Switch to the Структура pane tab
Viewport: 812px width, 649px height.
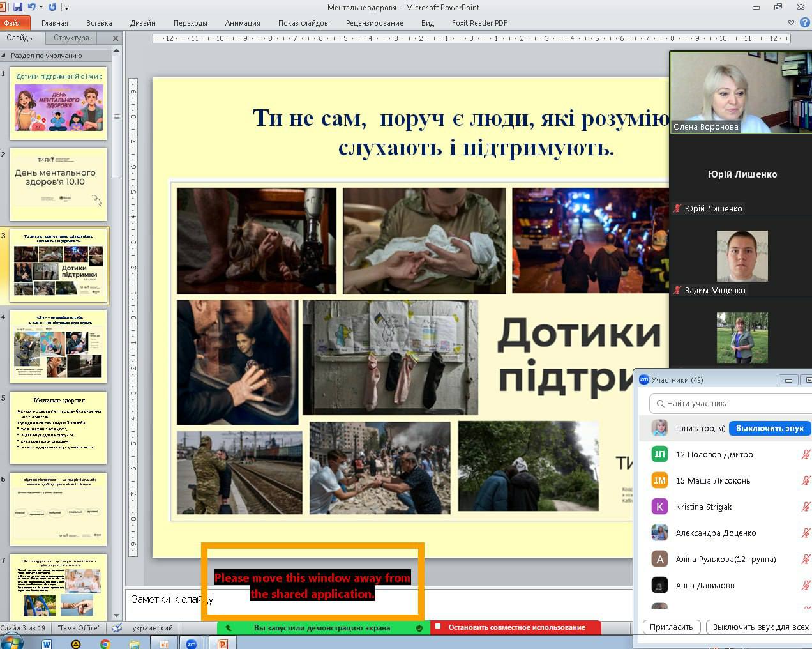tap(71, 38)
